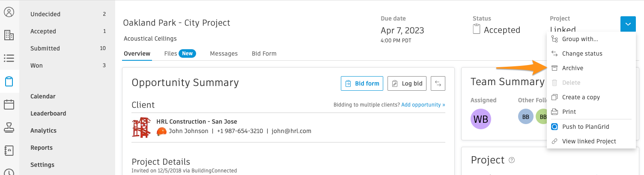The image size is (644, 175).
Task: Open the address book icon in rail
Action: pos(9,151)
